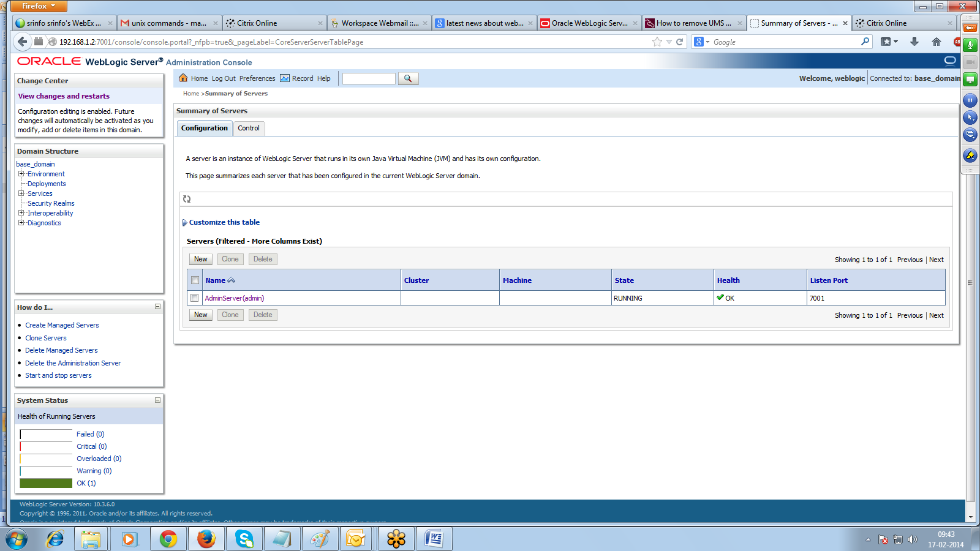This screenshot has height=551, width=980.
Task: Expand the Services node in Domain Structure
Action: point(20,193)
